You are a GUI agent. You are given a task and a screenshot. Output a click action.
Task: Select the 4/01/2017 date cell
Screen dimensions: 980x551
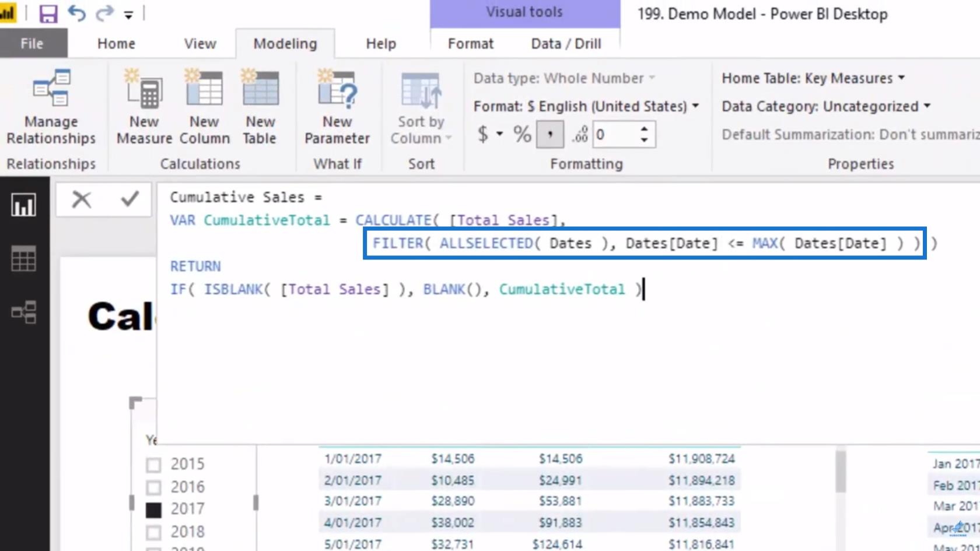(x=353, y=522)
